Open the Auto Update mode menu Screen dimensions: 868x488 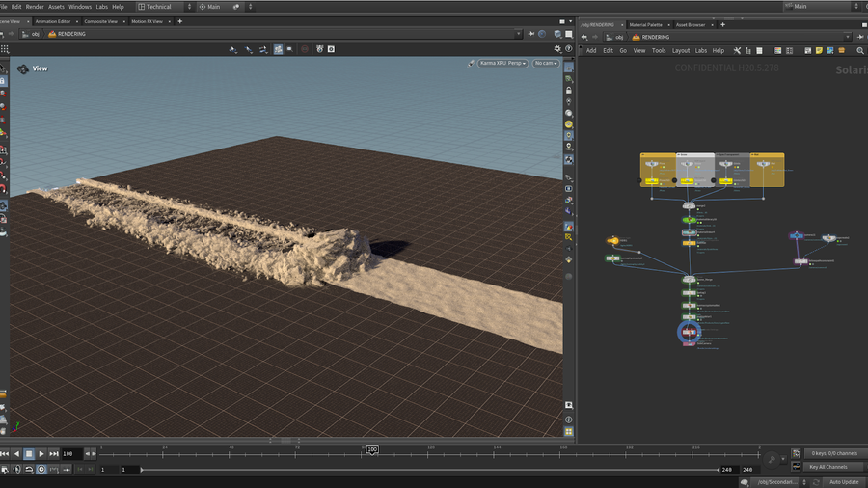843,482
